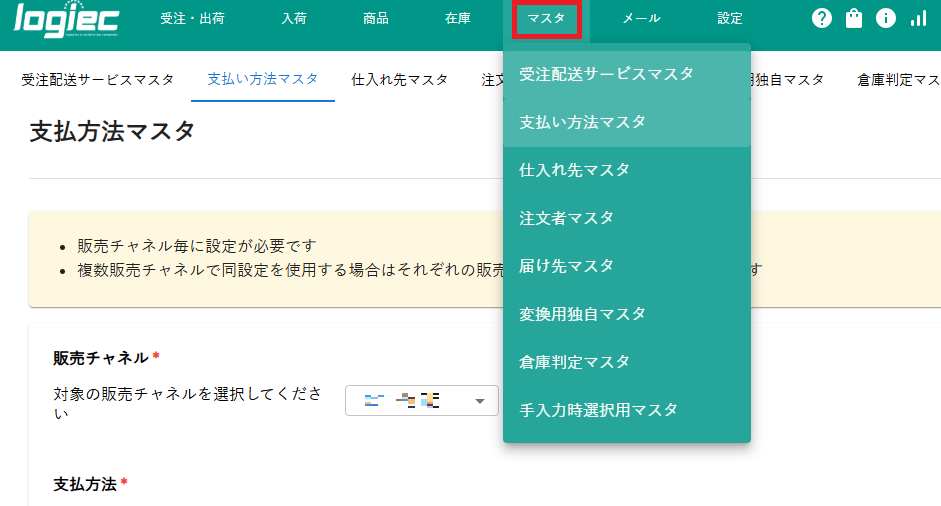Image resolution: width=941 pixels, height=506 pixels.
Task: Click the logiec logo
Action: tap(66, 19)
